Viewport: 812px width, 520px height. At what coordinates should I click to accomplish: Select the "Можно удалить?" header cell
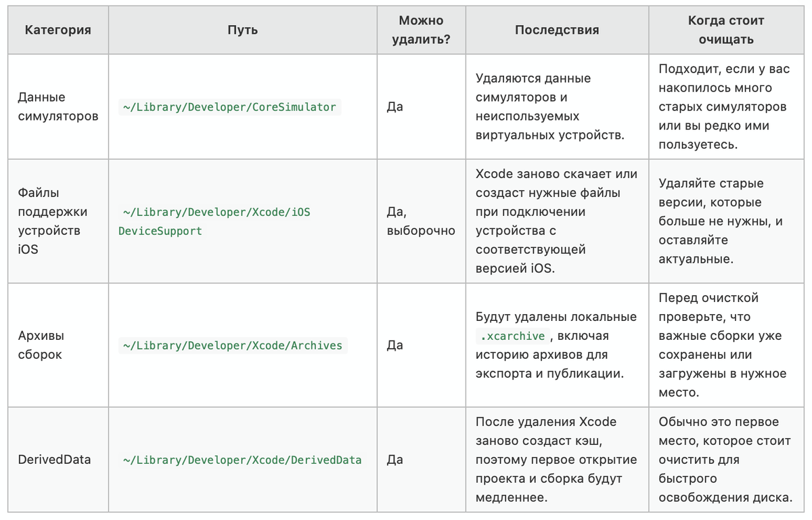(420, 30)
